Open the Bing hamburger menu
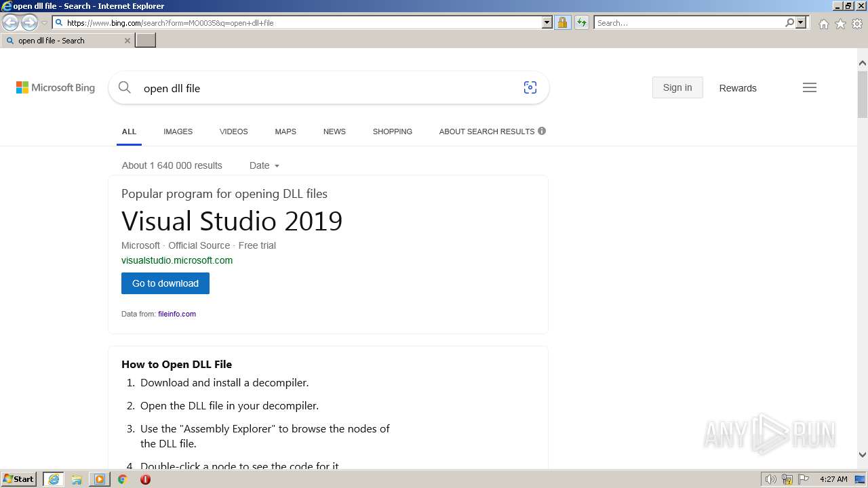 click(810, 87)
